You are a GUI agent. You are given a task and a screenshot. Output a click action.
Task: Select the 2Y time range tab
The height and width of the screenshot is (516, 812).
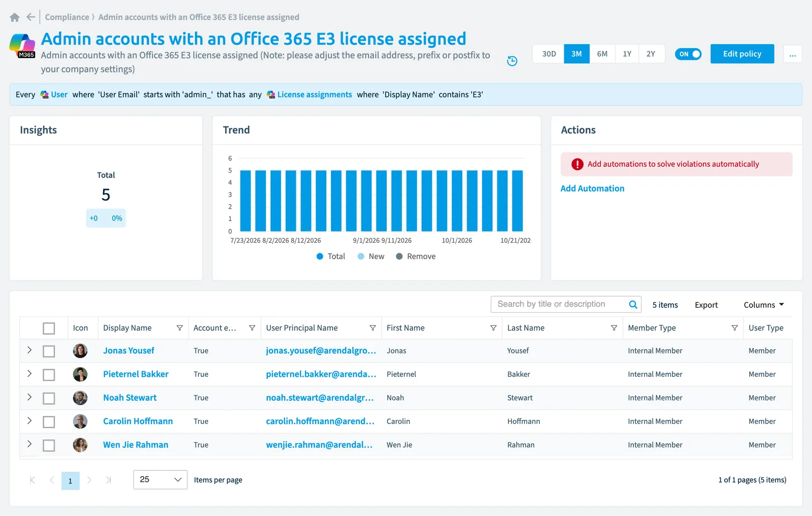coord(651,54)
